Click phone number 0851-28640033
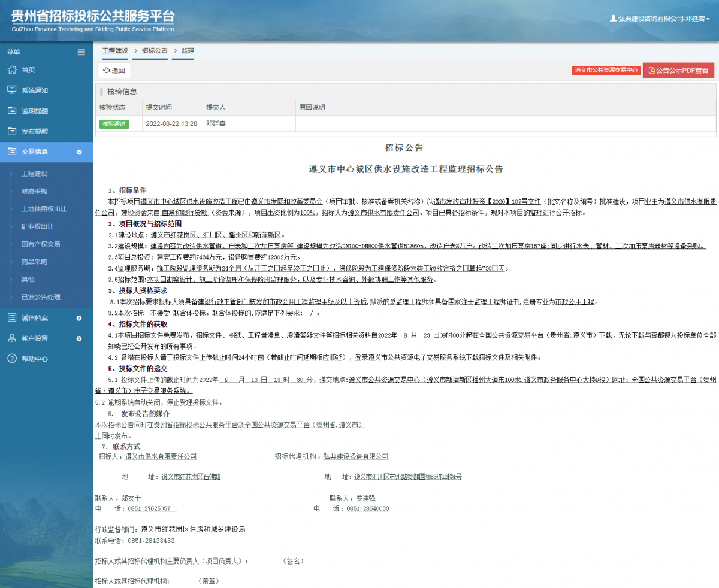Viewport: 719px width, 588px height. (368, 508)
